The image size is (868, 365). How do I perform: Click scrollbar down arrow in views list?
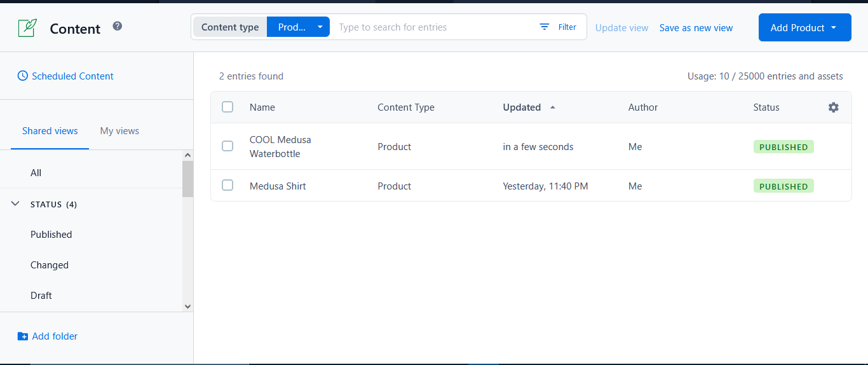pyautogui.click(x=187, y=306)
